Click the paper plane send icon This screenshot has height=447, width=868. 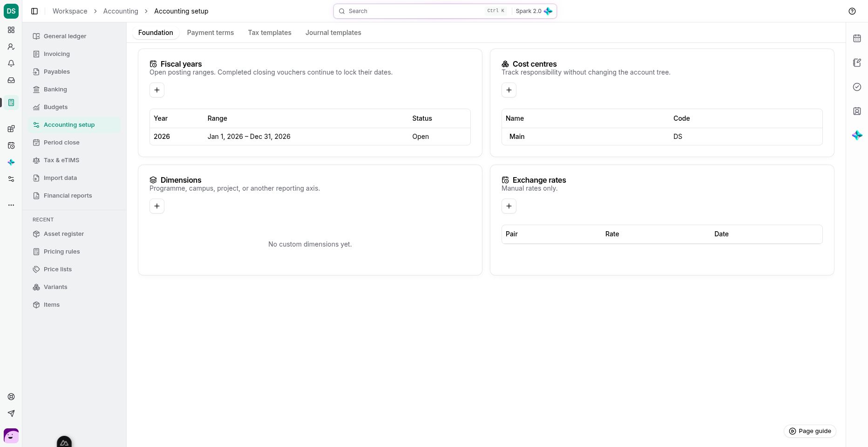tap(11, 413)
